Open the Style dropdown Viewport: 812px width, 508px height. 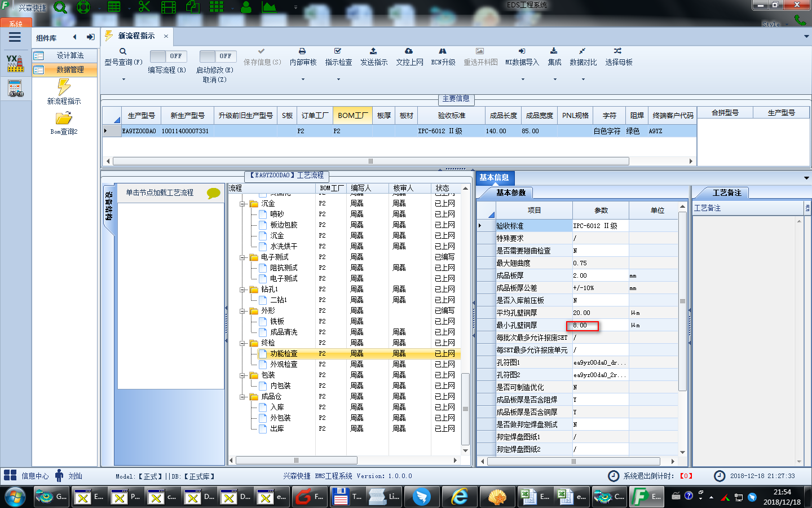(x=775, y=24)
